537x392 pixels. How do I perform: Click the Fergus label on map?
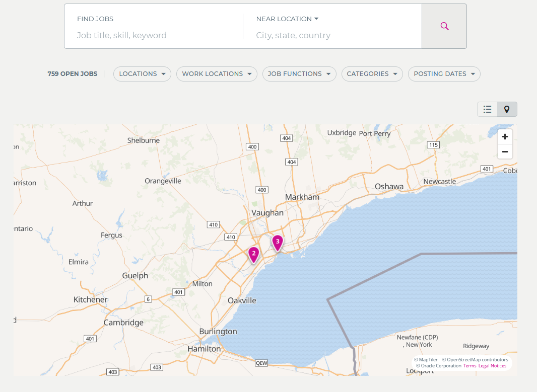point(111,236)
